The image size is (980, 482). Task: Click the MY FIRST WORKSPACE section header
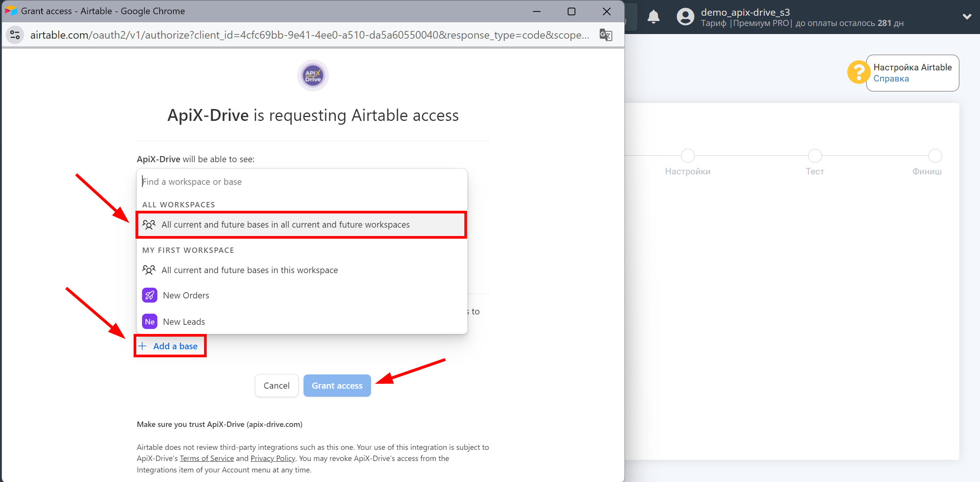pos(188,250)
